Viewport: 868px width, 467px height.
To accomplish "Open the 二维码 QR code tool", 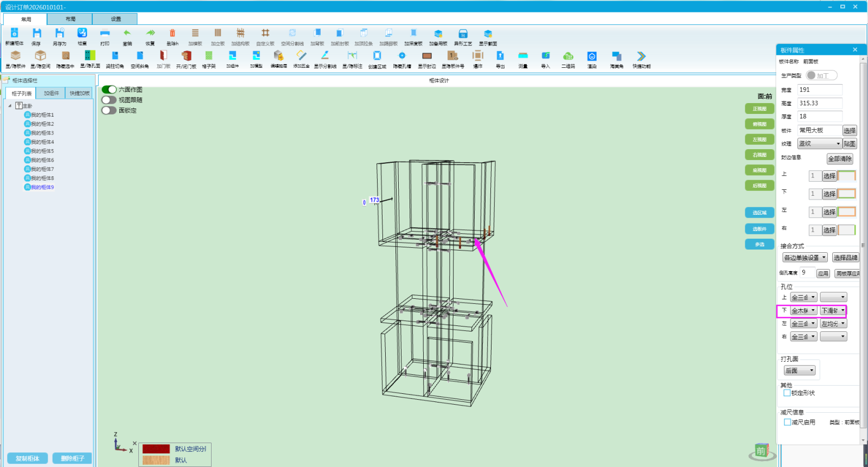I will click(x=568, y=56).
